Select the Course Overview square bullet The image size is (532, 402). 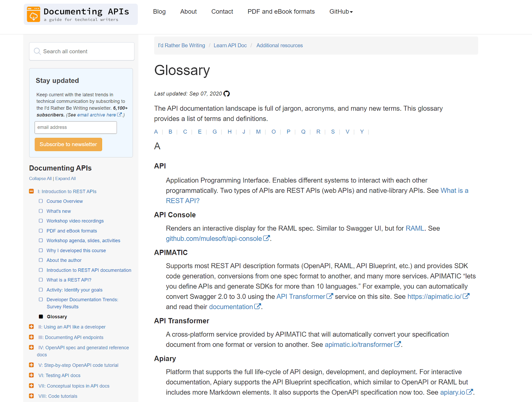(41, 201)
